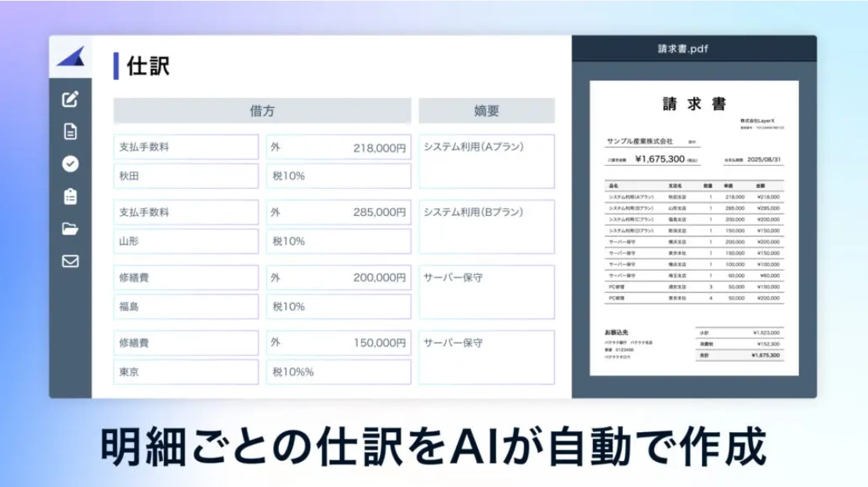Focus the サーバー保守 memo beside 150,000円

point(486,358)
